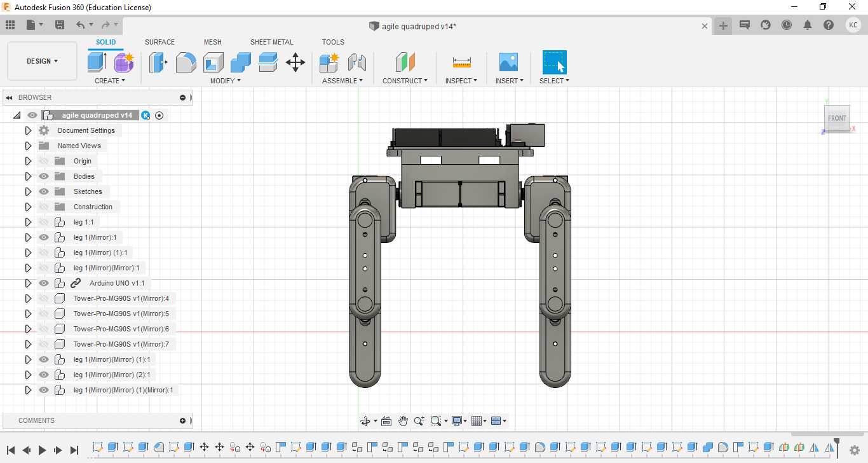Click the Orbit navigation icon
This screenshot has height=463, width=868.
(365, 421)
